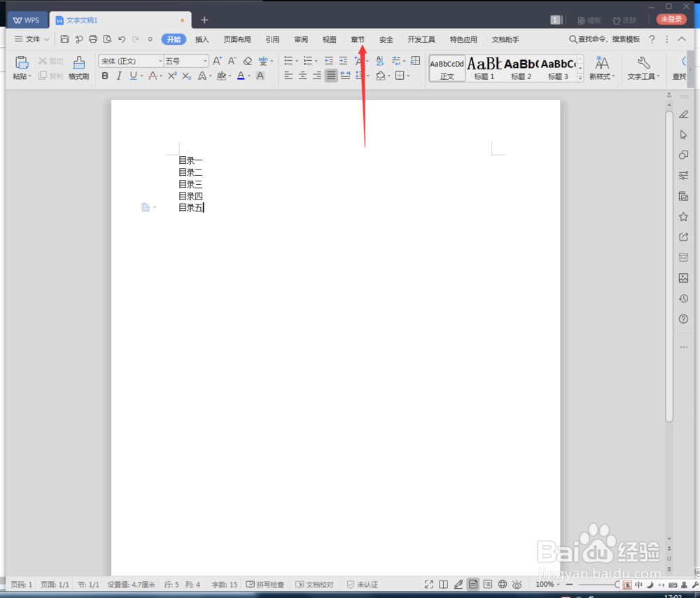Click the 文档校对 status bar button

[315, 584]
